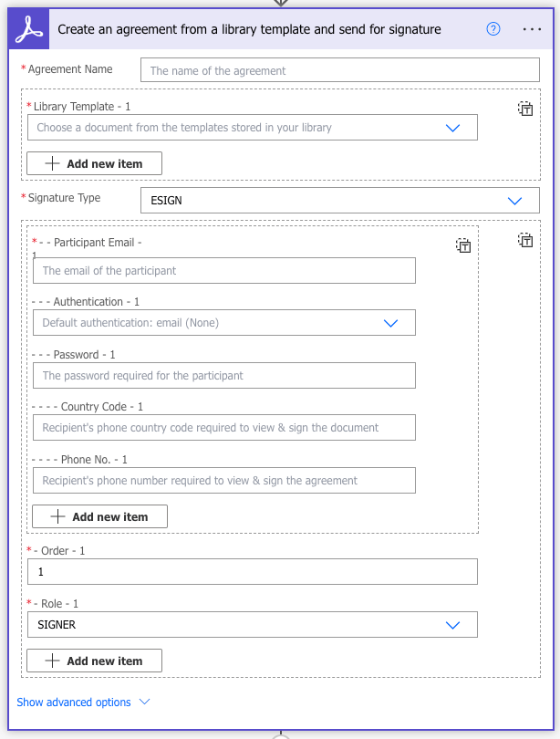Image resolution: width=560 pixels, height=739 pixels.
Task: Click the Phone No. input field
Action: (223, 481)
